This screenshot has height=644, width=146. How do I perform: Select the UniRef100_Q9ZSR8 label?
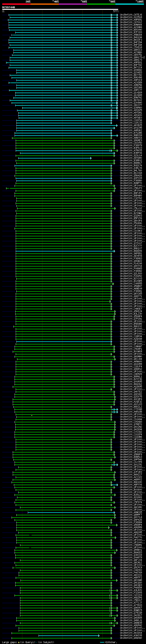[131, 87]
